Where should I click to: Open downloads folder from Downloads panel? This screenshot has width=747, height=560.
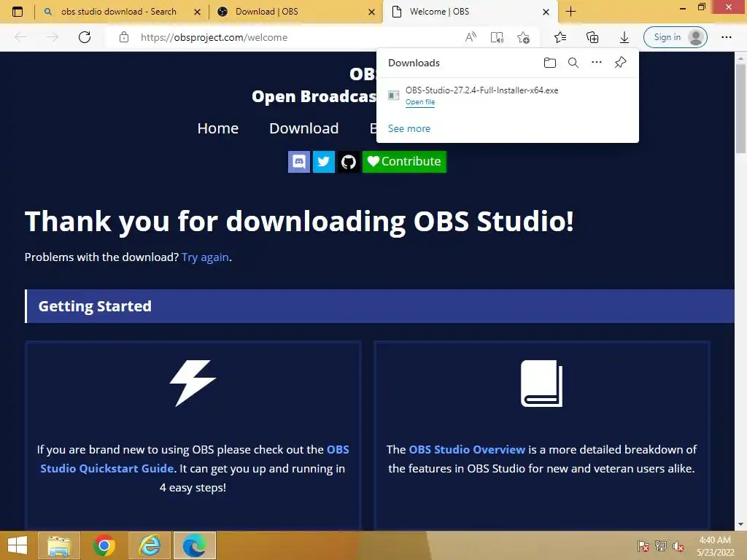550,63
